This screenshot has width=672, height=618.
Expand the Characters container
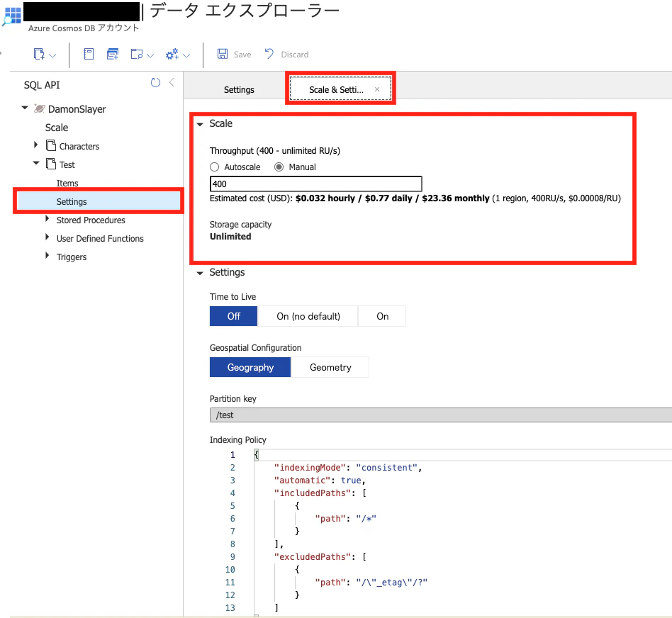tap(36, 145)
